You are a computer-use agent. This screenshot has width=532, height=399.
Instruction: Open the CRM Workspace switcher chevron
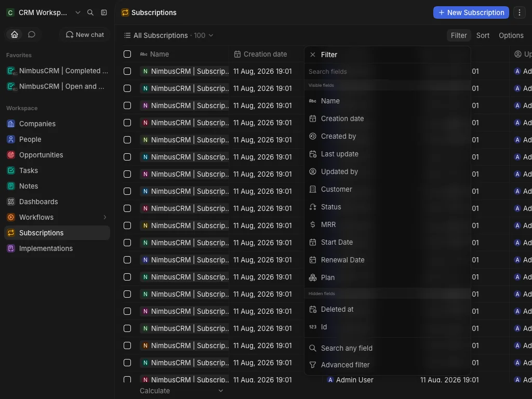pos(78,12)
